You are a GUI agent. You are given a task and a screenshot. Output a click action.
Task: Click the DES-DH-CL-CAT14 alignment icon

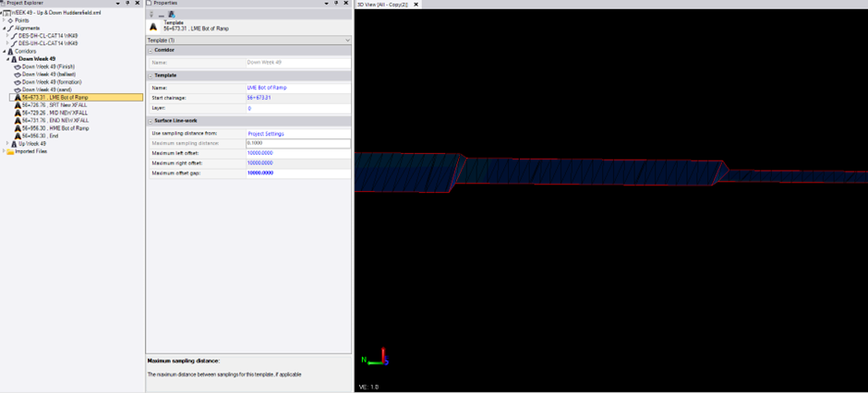point(14,36)
